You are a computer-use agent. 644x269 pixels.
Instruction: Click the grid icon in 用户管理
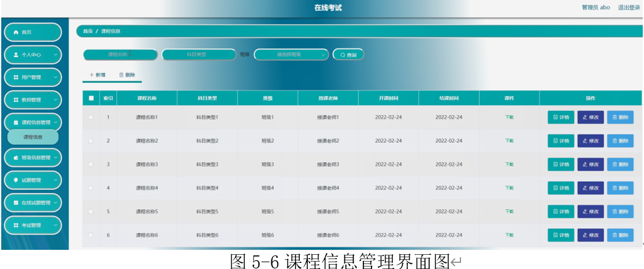click(x=16, y=77)
